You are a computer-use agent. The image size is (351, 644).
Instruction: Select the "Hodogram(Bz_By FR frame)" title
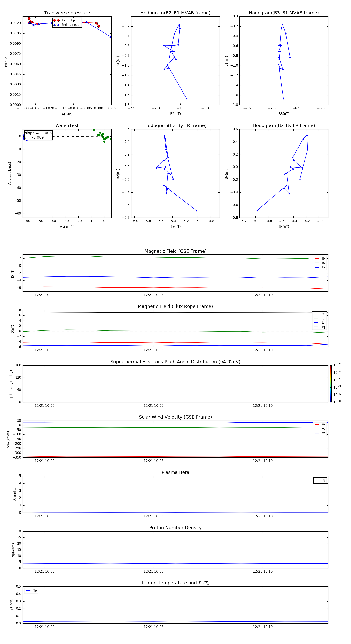pyautogui.click(x=175, y=125)
